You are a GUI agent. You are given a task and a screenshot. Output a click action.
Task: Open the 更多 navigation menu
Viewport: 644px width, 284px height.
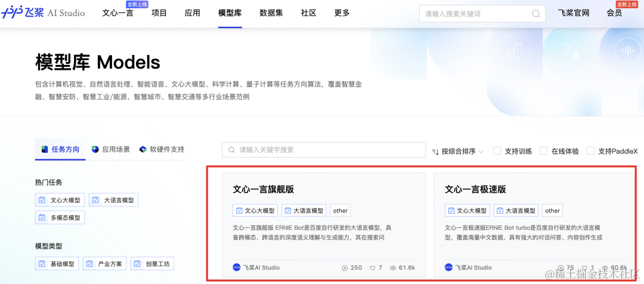342,13
